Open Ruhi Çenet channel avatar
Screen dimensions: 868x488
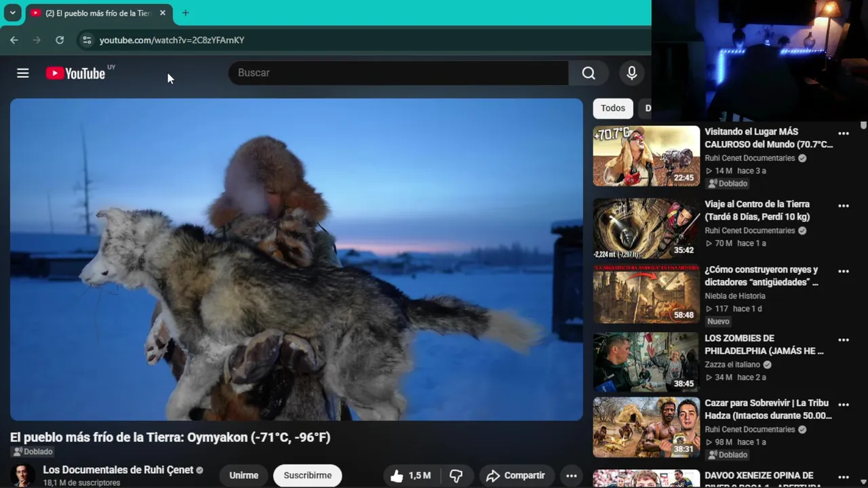click(x=22, y=476)
